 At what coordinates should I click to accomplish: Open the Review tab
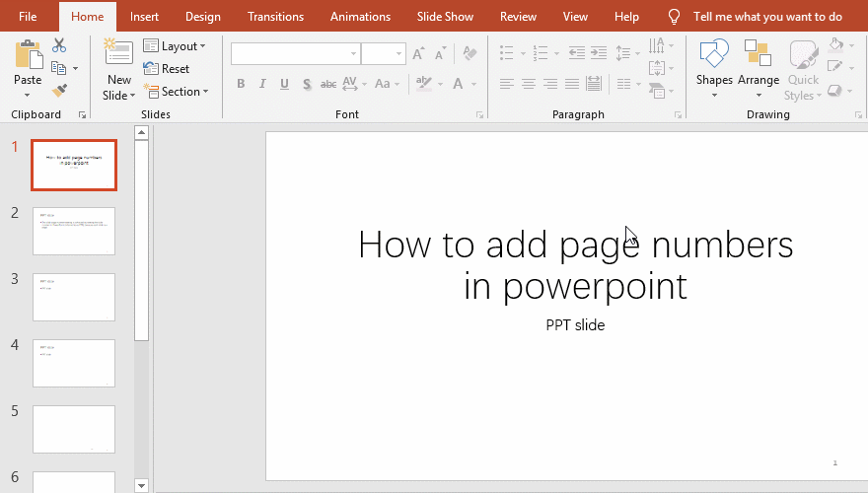point(518,17)
